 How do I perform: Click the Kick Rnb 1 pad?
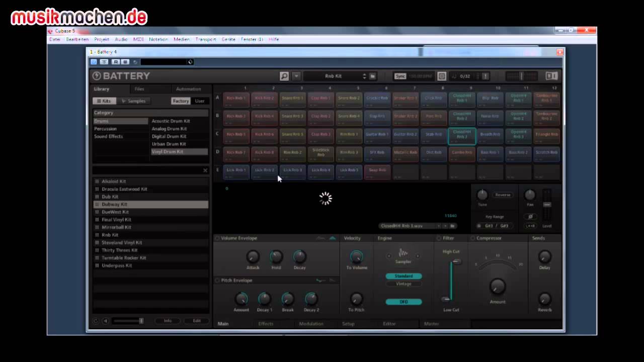click(236, 100)
